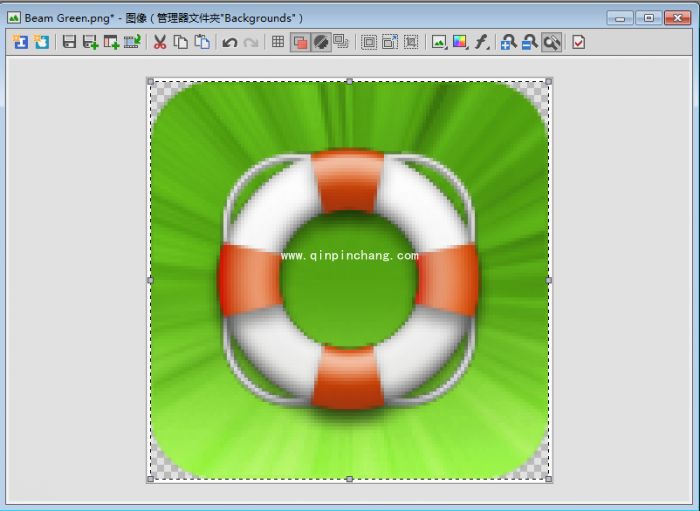Toggle the grid display icon
The height and width of the screenshot is (511, 700).
278,42
